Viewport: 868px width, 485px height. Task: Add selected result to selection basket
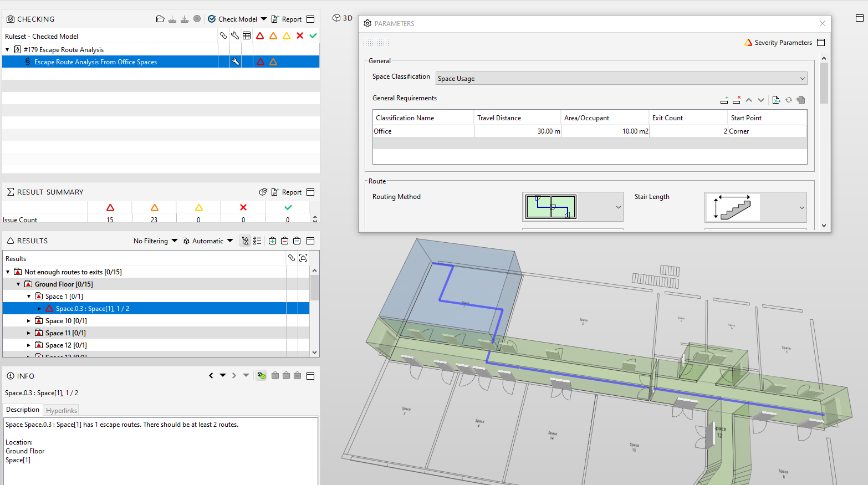point(272,241)
